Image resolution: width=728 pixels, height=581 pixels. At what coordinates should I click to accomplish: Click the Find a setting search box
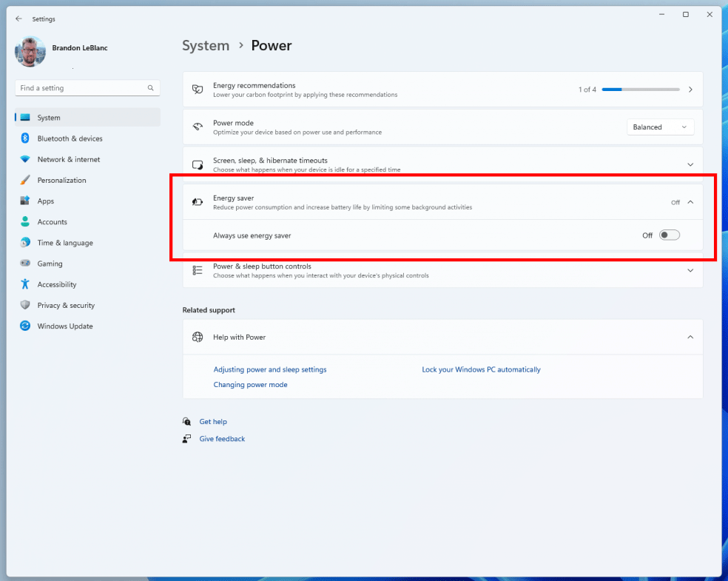(87, 87)
